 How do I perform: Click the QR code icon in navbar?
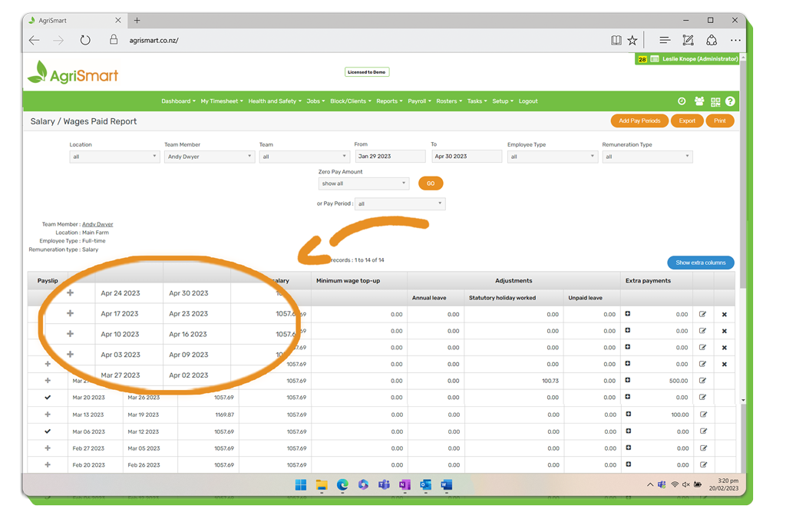tap(715, 101)
